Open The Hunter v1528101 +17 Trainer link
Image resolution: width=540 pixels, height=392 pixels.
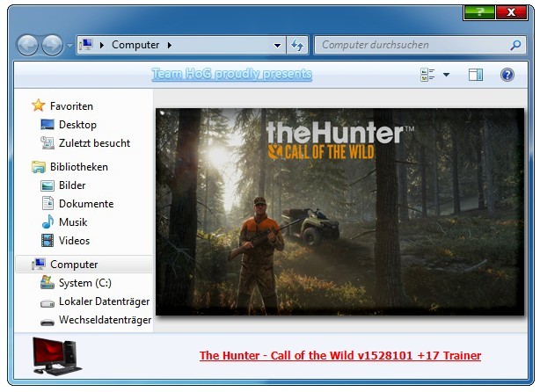pos(340,355)
